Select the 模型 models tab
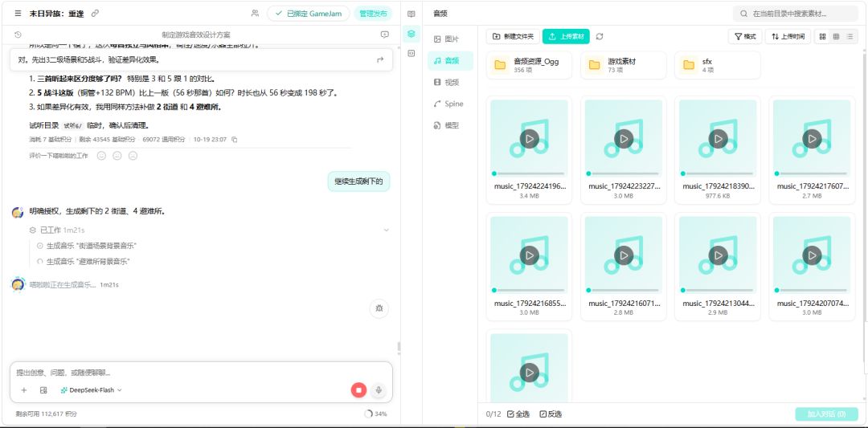 point(450,125)
